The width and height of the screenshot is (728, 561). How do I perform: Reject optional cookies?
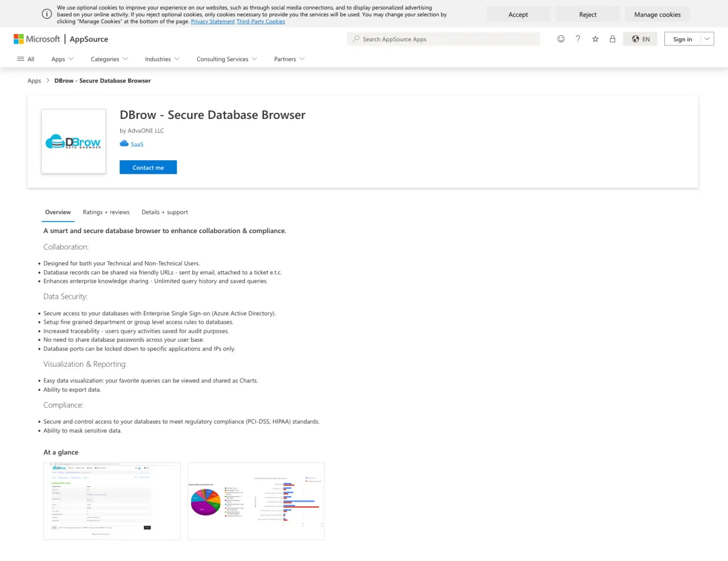588,15
